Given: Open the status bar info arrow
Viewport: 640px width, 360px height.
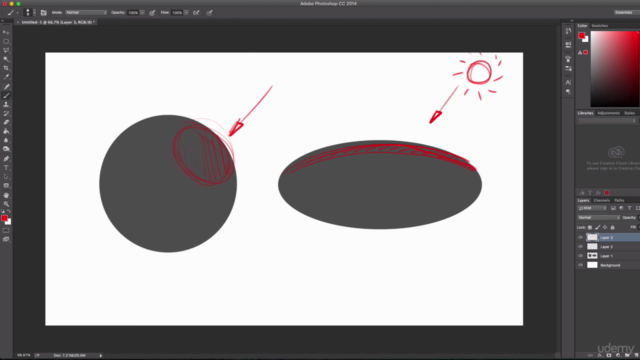Looking at the screenshot, I should pos(100,356).
